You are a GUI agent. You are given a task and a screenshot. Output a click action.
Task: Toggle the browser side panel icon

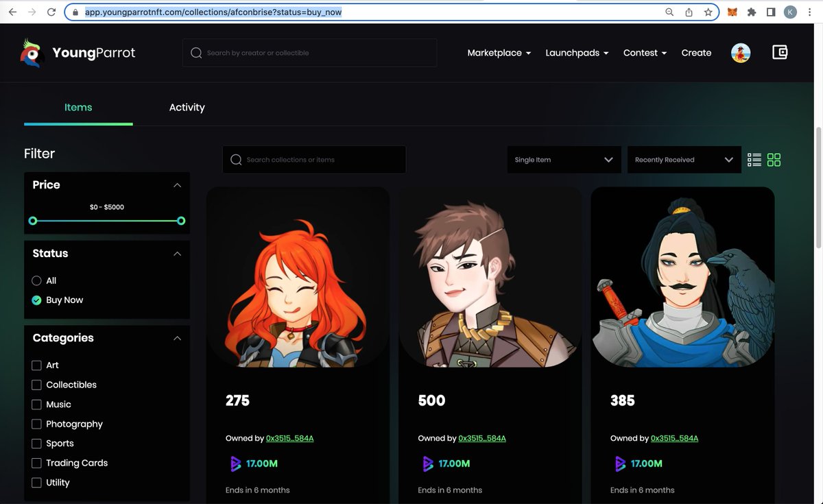[771, 12]
